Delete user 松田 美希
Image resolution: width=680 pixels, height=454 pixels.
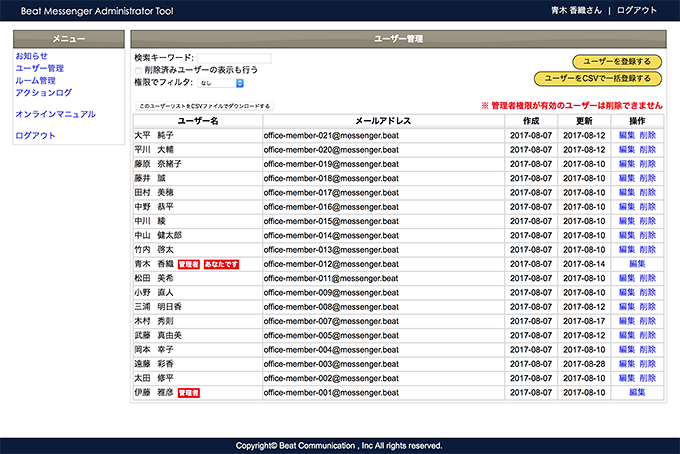648,278
